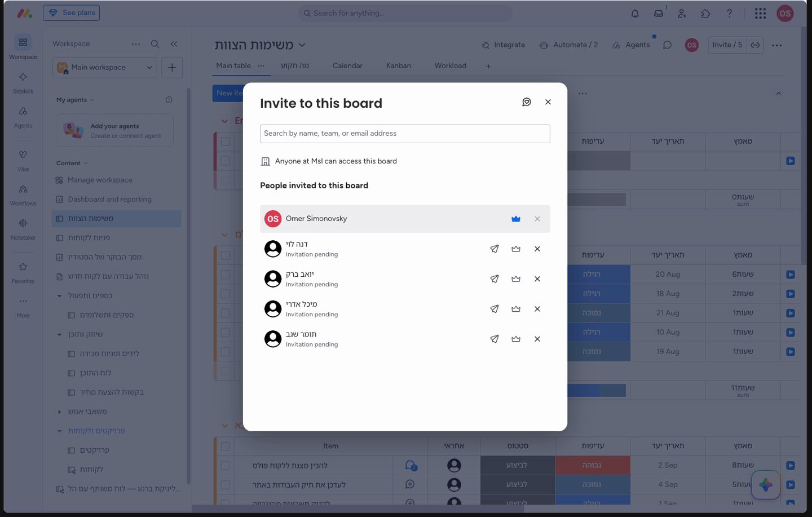Collapse the board header chevron
This screenshot has height=517, width=812.
779,94
